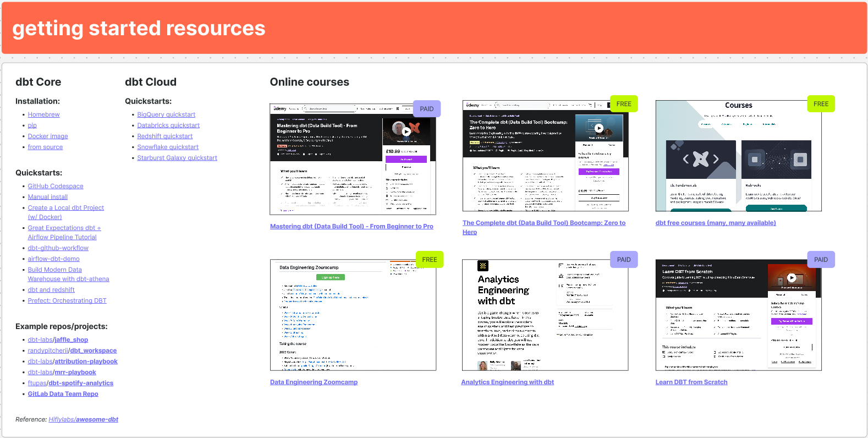This screenshot has width=868, height=438.
Task: Open Analytics Engineering with dbt title link
Action: coord(507,382)
